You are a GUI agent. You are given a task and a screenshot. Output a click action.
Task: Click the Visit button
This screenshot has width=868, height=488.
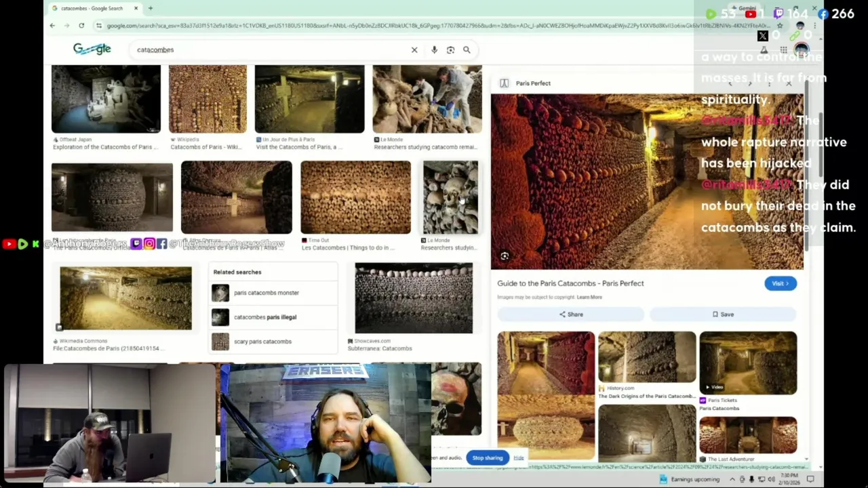(x=781, y=283)
